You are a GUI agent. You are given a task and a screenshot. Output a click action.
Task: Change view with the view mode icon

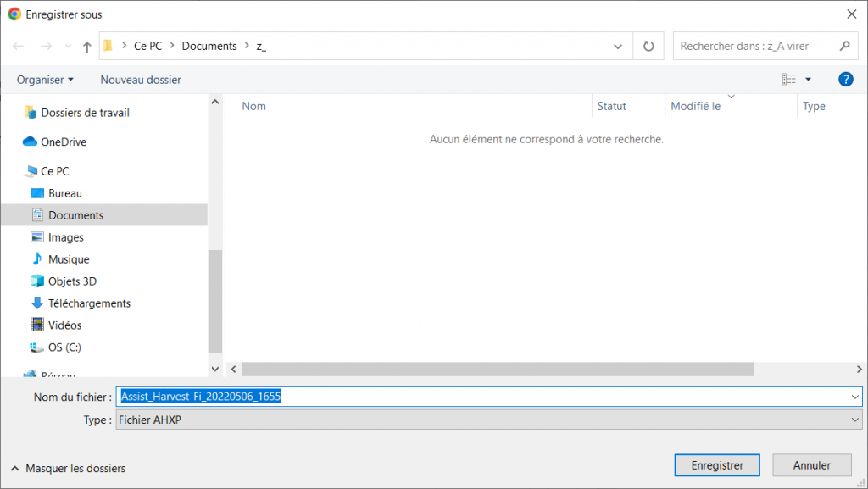click(789, 80)
